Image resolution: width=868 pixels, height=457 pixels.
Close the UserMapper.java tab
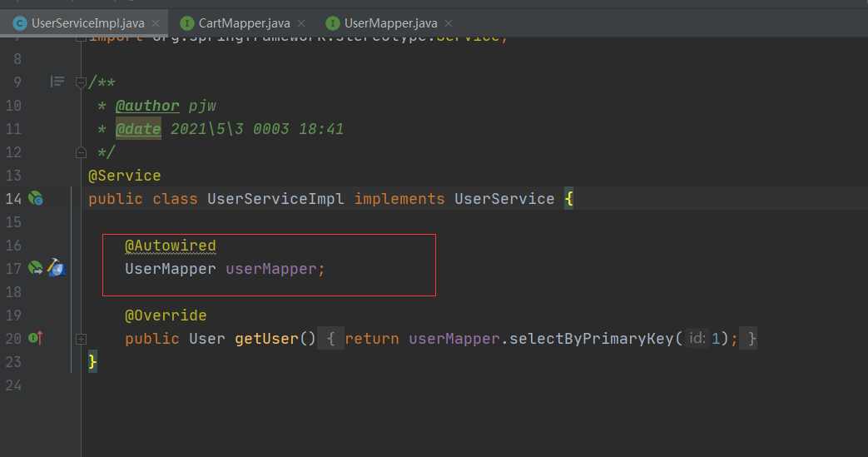[449, 23]
